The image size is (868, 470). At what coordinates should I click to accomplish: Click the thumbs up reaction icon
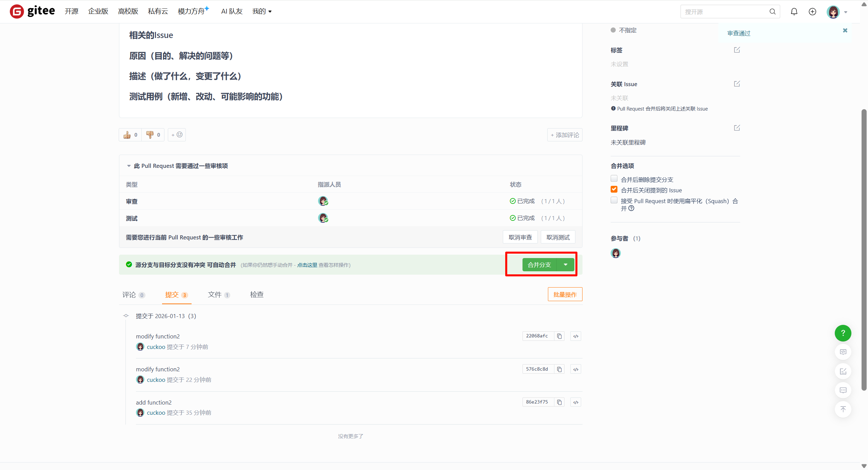(127, 135)
